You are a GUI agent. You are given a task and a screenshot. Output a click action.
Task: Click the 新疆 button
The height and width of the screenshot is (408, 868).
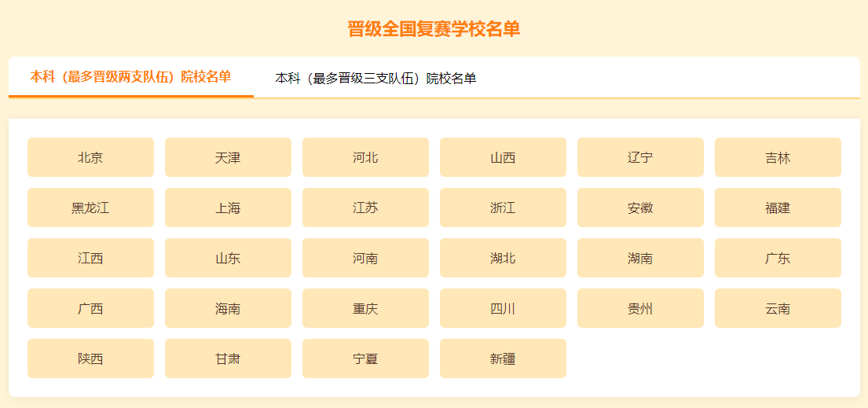(504, 358)
